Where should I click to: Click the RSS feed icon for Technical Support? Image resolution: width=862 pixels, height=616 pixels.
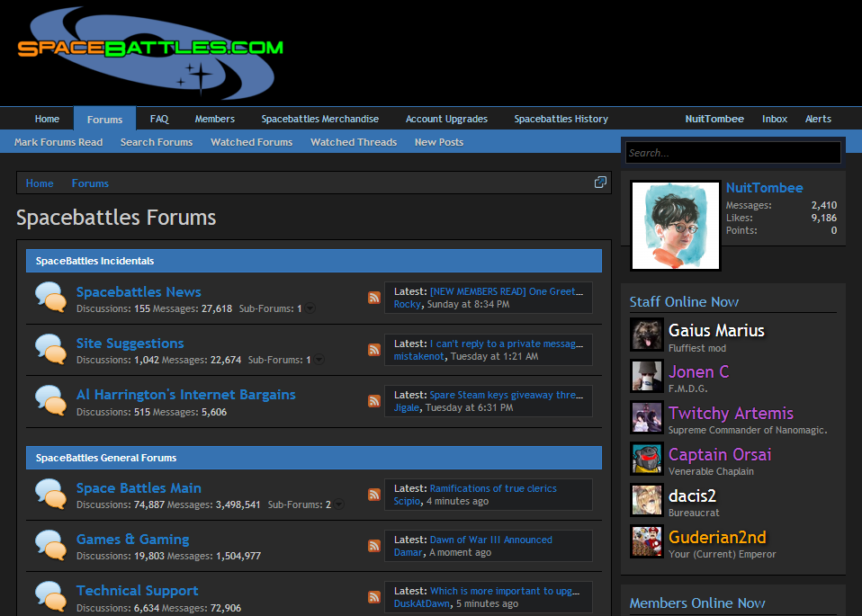(x=373, y=597)
